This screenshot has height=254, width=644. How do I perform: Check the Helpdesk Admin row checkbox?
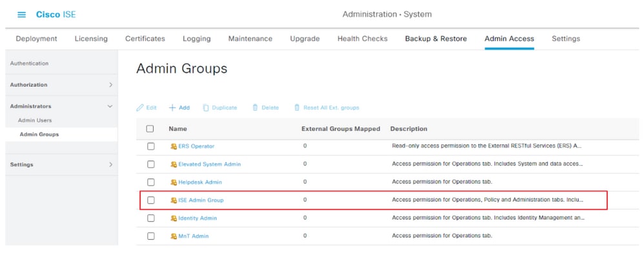pyautogui.click(x=151, y=182)
